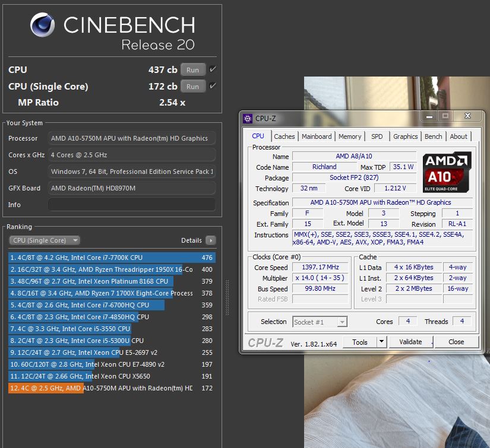Select ranking row Xeon X5650

point(112,376)
